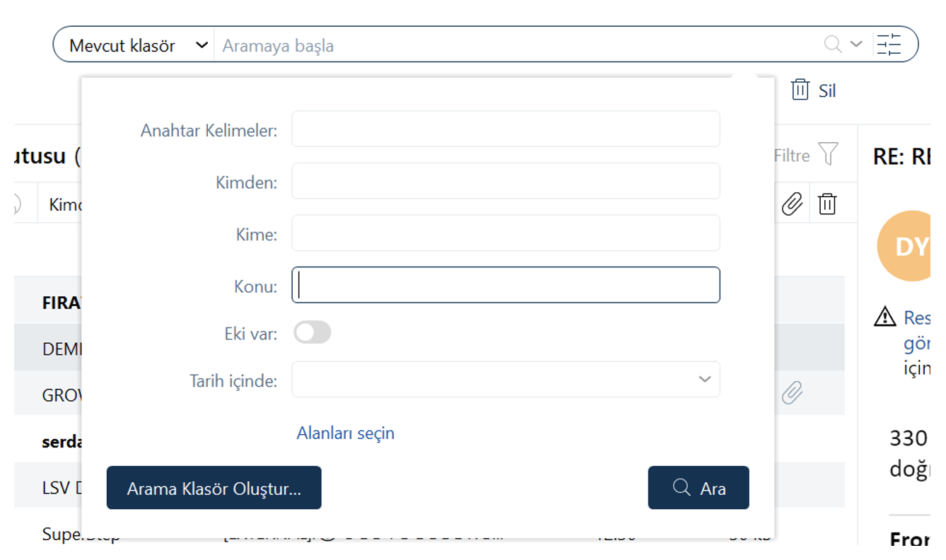
Task: Click the Sil trash can icon
Action: [x=800, y=90]
